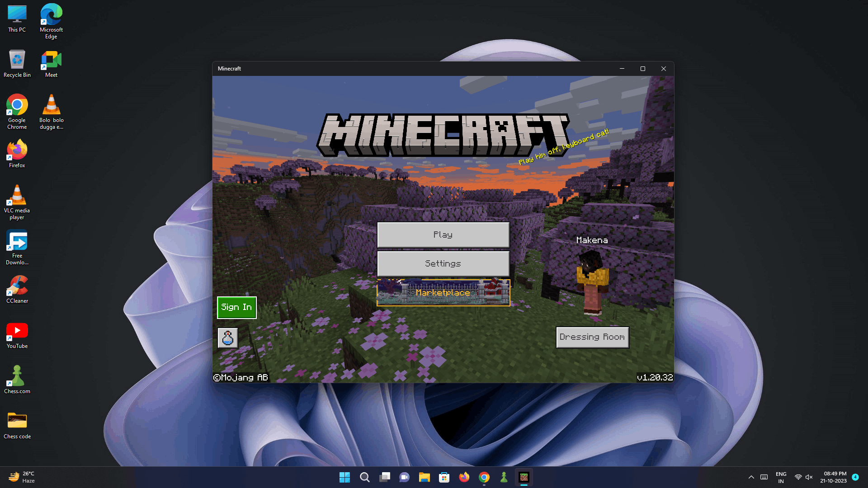The width and height of the screenshot is (868, 488).
Task: Open the Dressing Room panel
Action: coord(591,336)
